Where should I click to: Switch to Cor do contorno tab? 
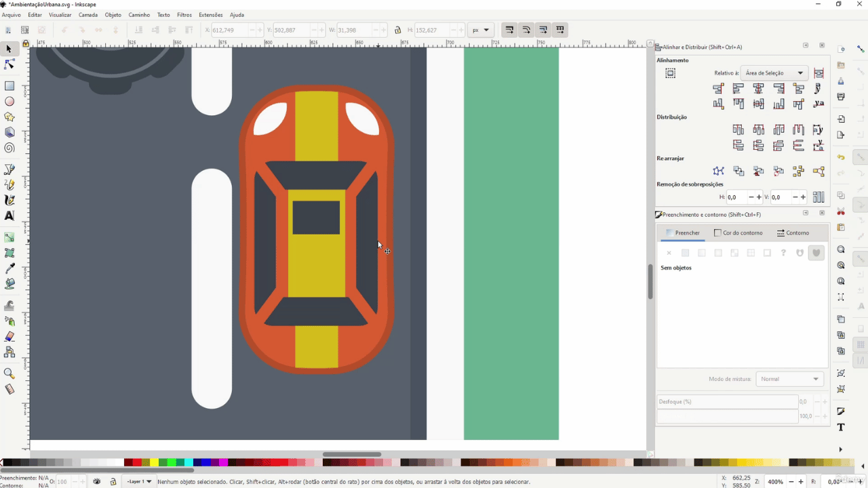pyautogui.click(x=738, y=233)
